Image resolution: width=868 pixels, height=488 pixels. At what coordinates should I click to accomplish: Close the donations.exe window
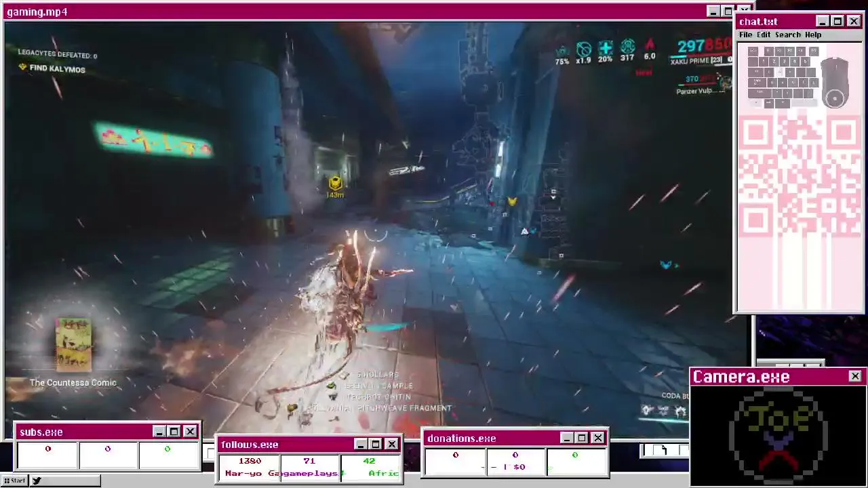pos(597,438)
